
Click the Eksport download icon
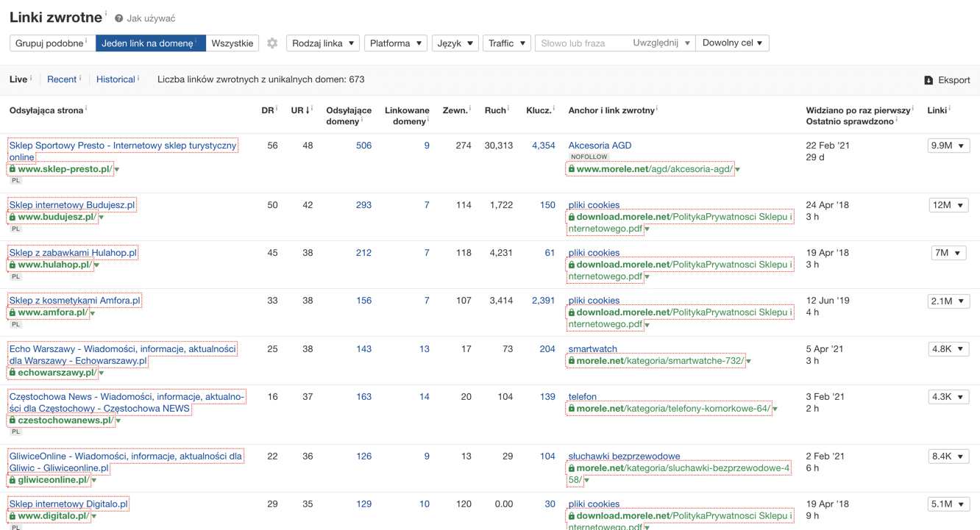[928, 80]
